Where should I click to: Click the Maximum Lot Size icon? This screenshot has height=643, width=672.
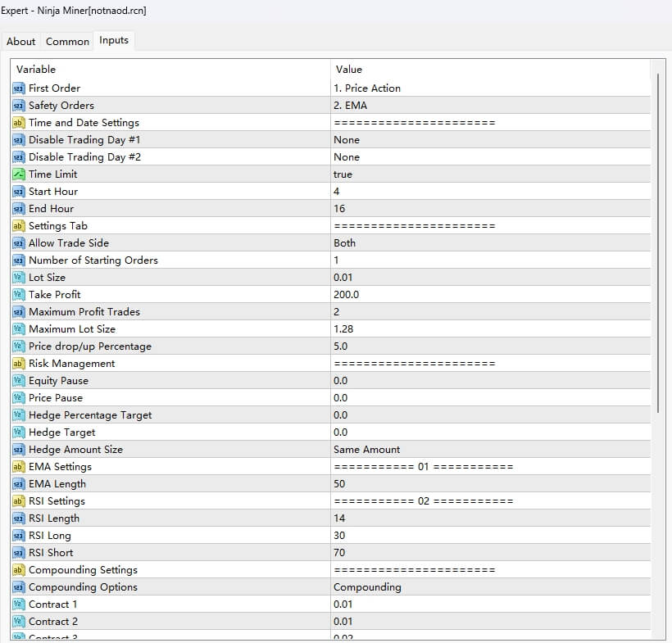(x=18, y=329)
